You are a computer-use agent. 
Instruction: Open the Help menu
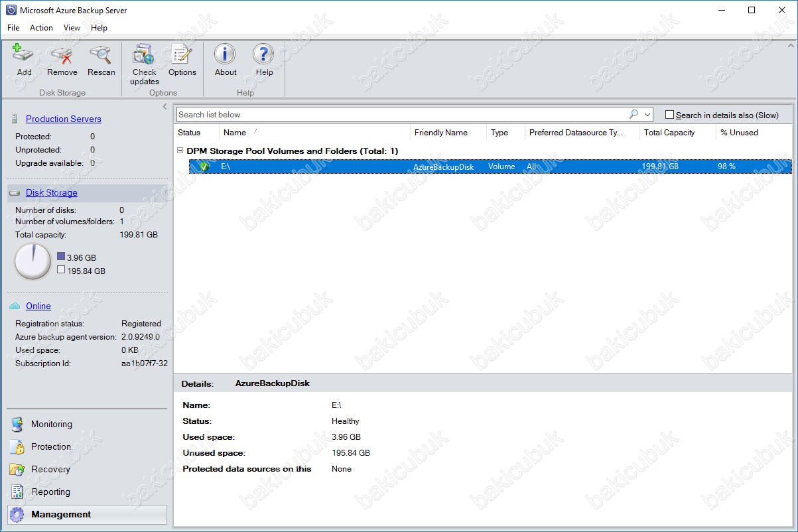99,28
